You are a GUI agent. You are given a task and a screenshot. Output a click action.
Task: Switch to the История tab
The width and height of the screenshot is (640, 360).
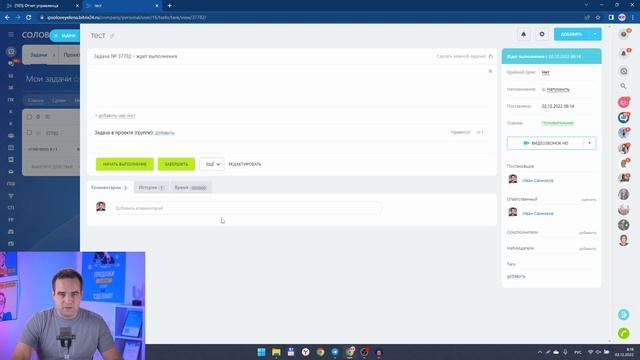151,187
